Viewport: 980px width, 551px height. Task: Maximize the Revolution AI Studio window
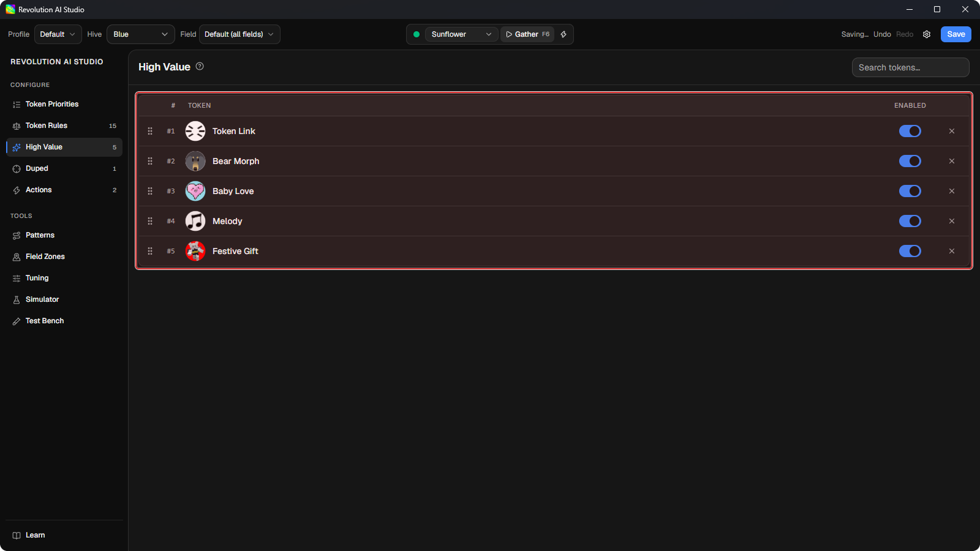pyautogui.click(x=937, y=9)
